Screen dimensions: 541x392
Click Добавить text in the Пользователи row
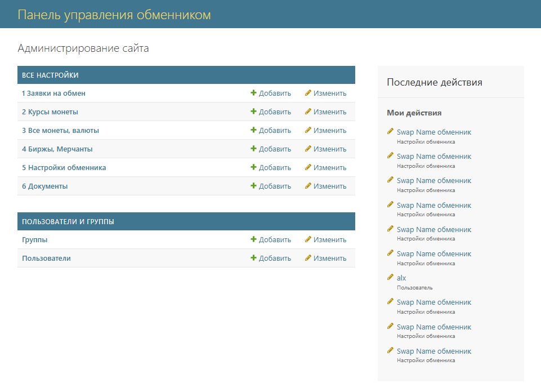275,259
